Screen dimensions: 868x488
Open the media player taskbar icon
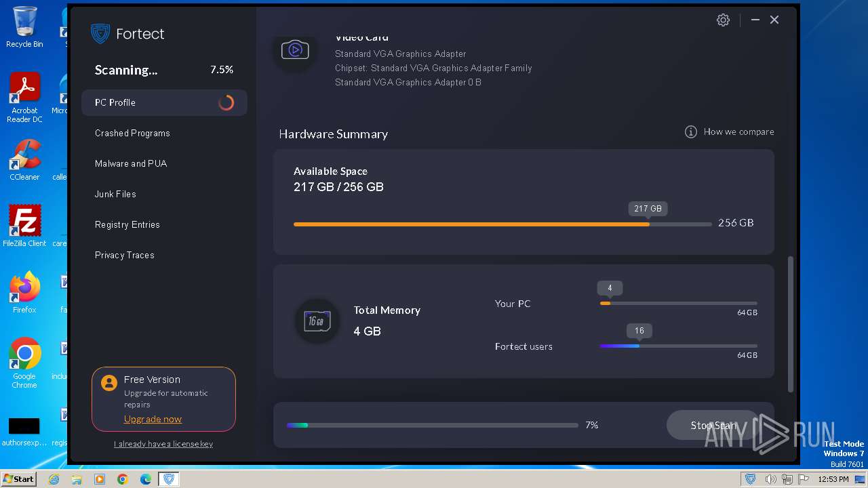[x=100, y=479]
